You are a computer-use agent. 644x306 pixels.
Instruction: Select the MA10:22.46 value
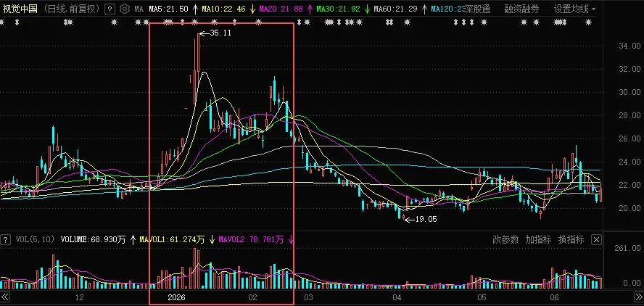tap(224, 9)
